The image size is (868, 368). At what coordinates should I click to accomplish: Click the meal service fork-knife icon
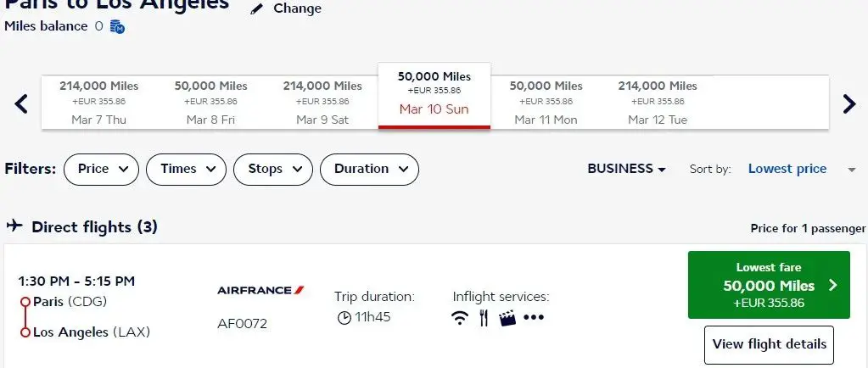point(484,318)
